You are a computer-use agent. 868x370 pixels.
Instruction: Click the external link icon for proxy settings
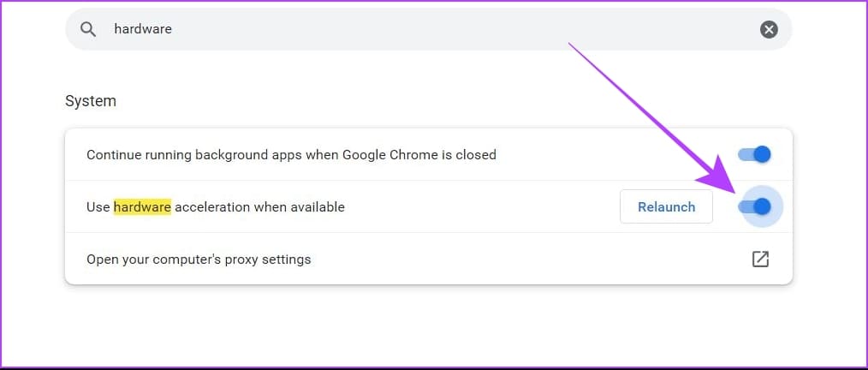pyautogui.click(x=759, y=259)
